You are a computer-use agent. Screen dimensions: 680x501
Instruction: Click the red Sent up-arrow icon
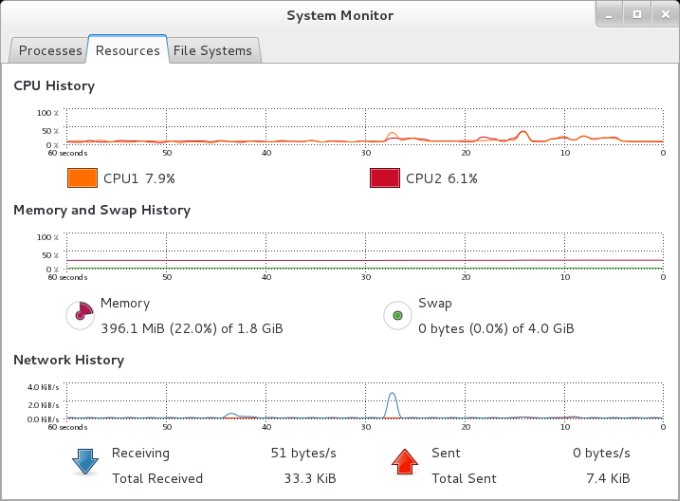pyautogui.click(x=404, y=463)
